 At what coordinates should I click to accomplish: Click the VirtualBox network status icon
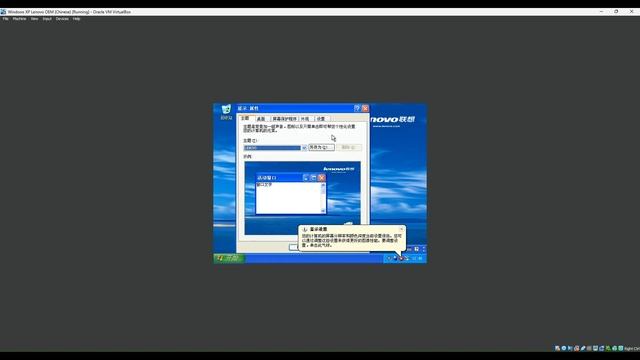(x=576, y=348)
